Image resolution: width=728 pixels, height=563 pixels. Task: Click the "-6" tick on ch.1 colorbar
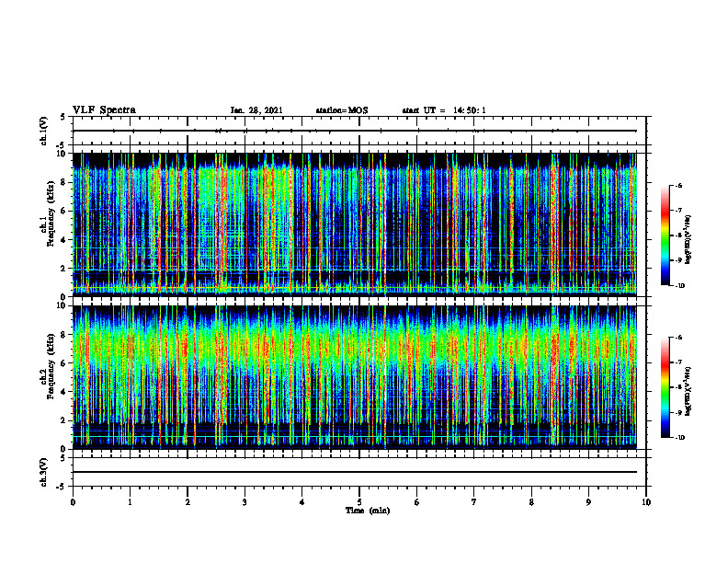[678, 185]
